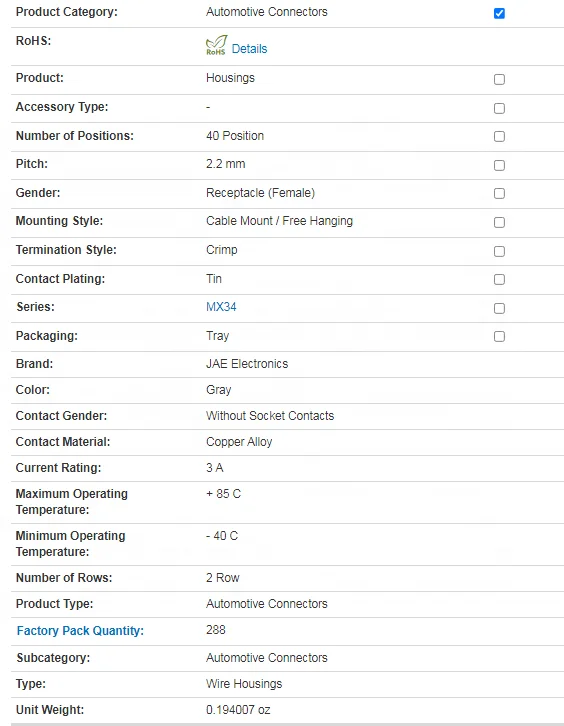Tick the Accessory Type checkbox
This screenshot has width=564, height=726.
click(499, 108)
